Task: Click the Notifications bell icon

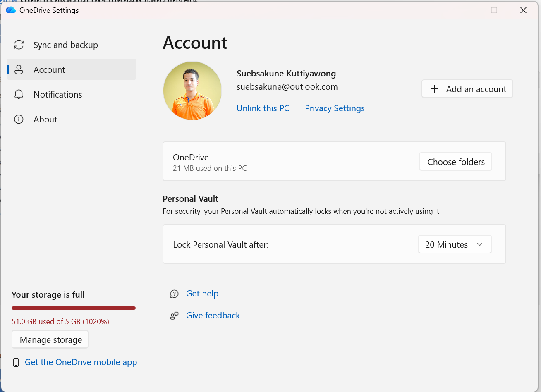Action: [x=19, y=94]
